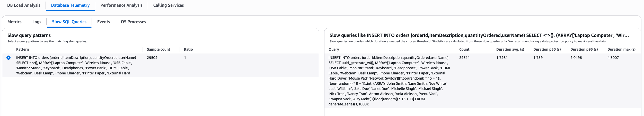Open the Calling Services tab
Viewport: 644px width, 116px height.
click(168, 5)
